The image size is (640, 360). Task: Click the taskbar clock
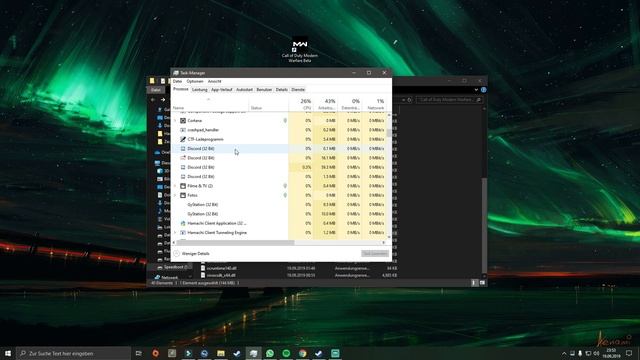[x=611, y=353]
